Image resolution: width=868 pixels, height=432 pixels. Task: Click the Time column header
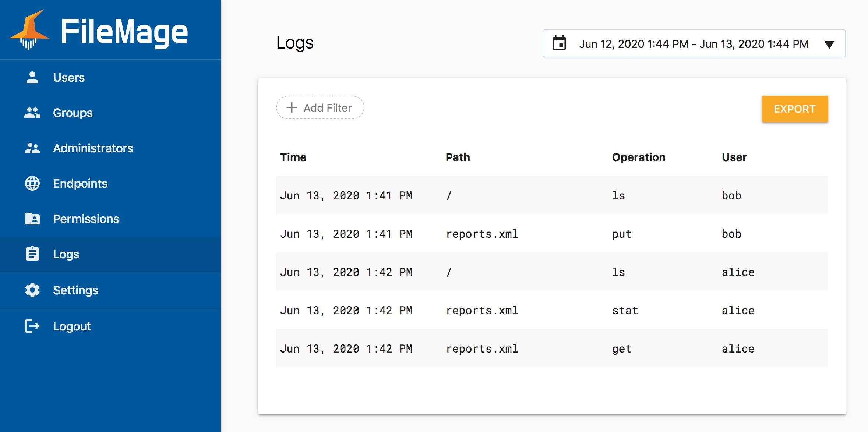pyautogui.click(x=293, y=157)
